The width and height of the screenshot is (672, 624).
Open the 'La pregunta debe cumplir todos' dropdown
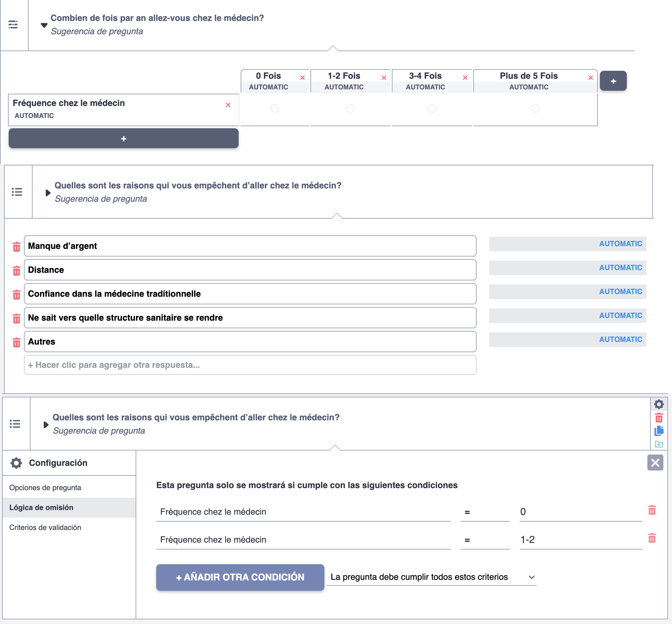click(431, 577)
